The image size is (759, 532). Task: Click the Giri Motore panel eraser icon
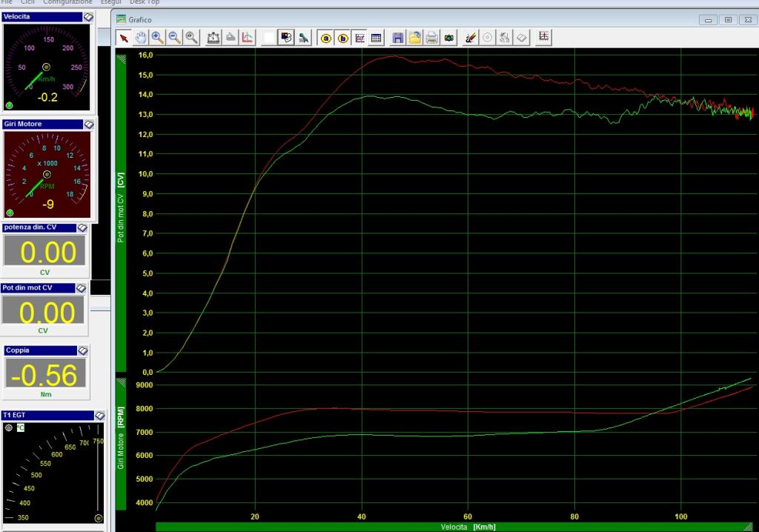point(89,124)
